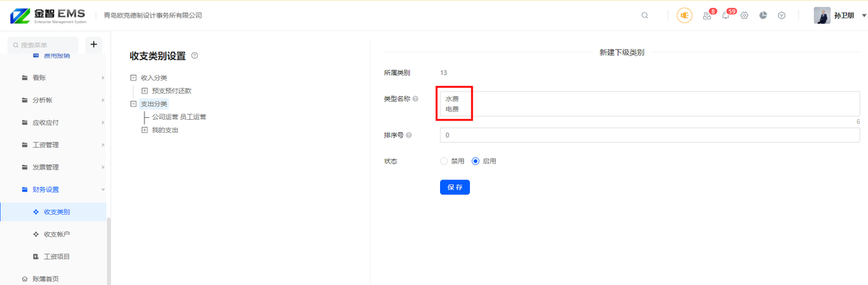This screenshot has height=285, width=868.
Task: Open the header search magnifier icon
Action: (645, 16)
